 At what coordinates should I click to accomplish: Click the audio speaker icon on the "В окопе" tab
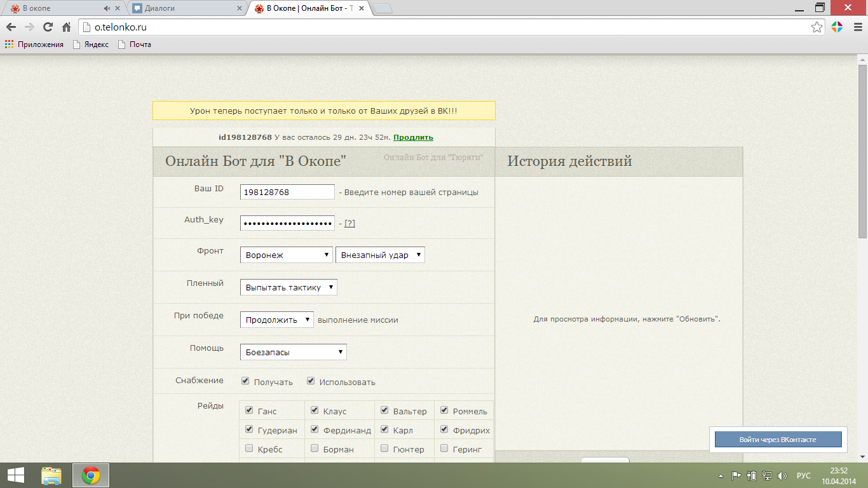pyautogui.click(x=106, y=8)
